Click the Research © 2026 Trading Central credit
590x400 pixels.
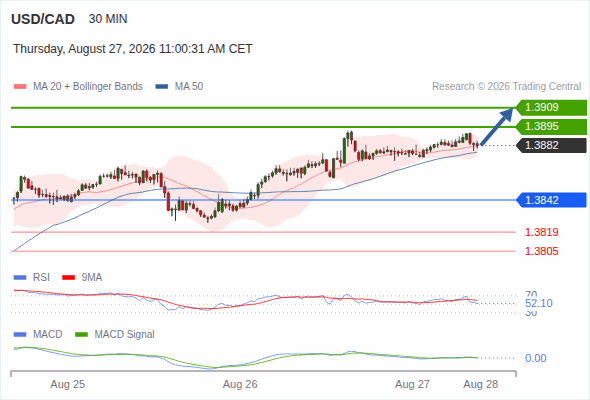point(506,87)
